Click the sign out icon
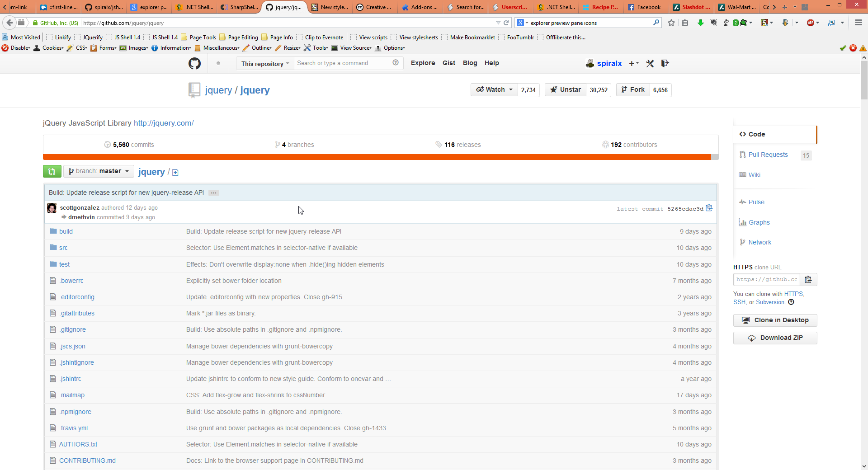 (x=665, y=64)
